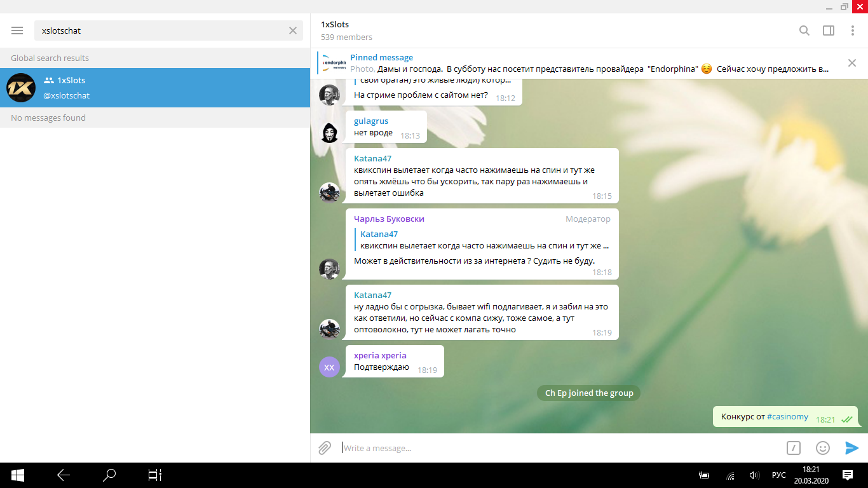Click Katana47 name on the квикспин message
The width and height of the screenshot is (868, 488).
373,158
